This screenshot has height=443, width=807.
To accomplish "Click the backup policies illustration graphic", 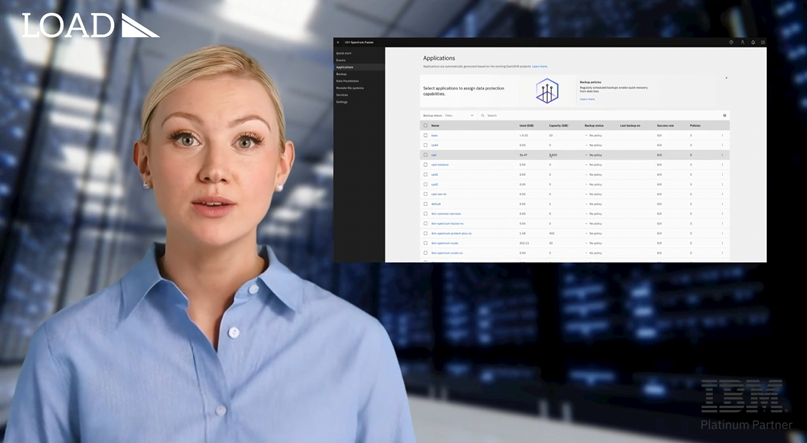I will (x=547, y=90).
